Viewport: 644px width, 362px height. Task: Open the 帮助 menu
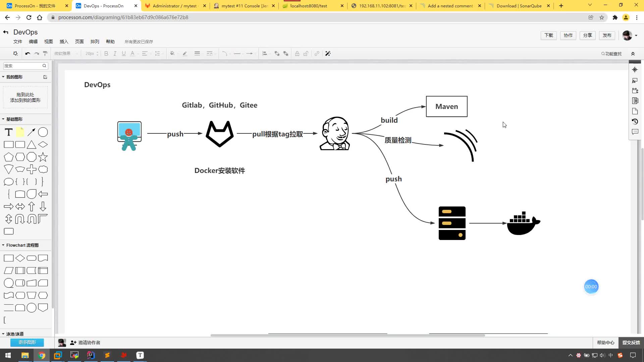(x=110, y=42)
